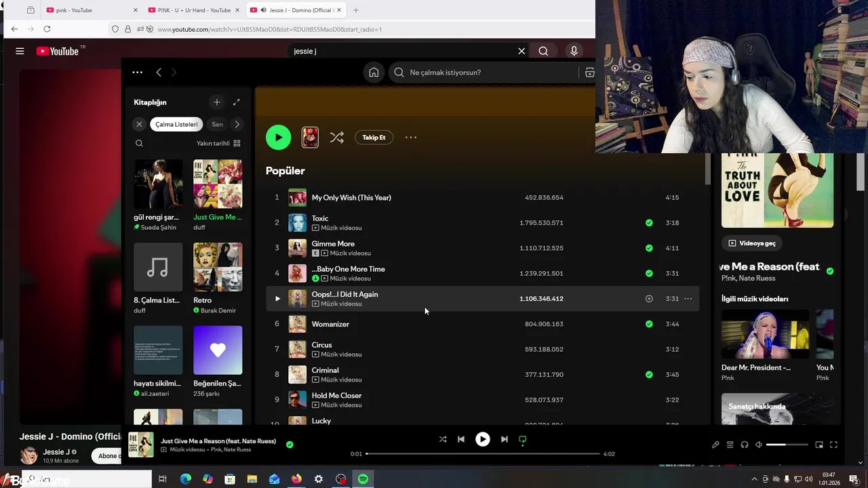Start YouTube voice search microphone
The image size is (868, 488).
coord(574,51)
